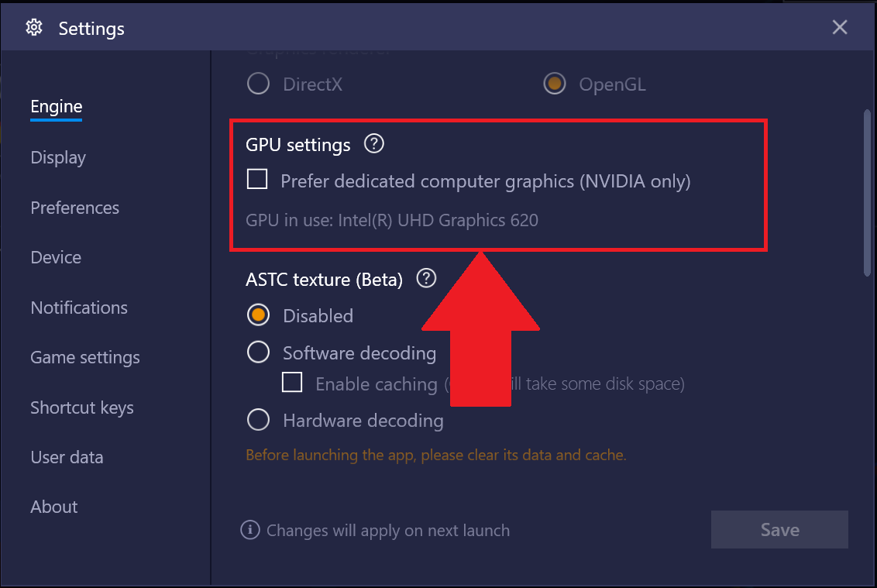Image resolution: width=877 pixels, height=588 pixels.
Task: Open the GPU settings help icon
Action: 373,144
